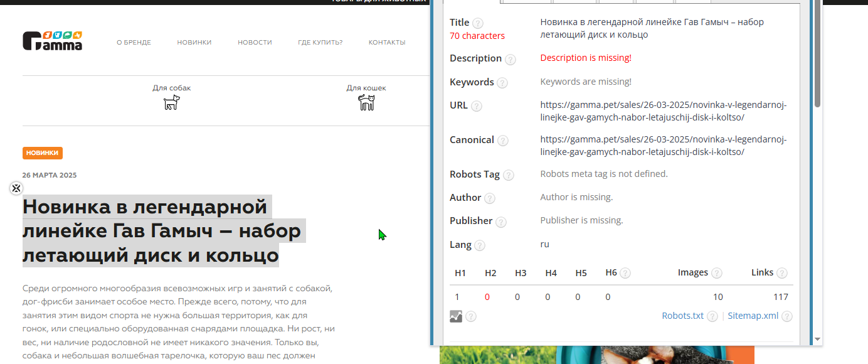Click the help icon next to Title
Viewport: 868px width, 364px height.
coord(478,23)
